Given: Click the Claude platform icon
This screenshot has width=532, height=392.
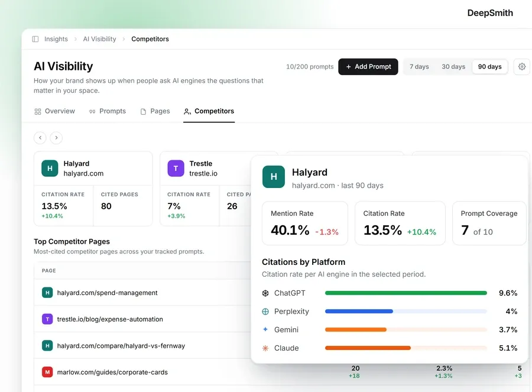Looking at the screenshot, I should point(265,348).
